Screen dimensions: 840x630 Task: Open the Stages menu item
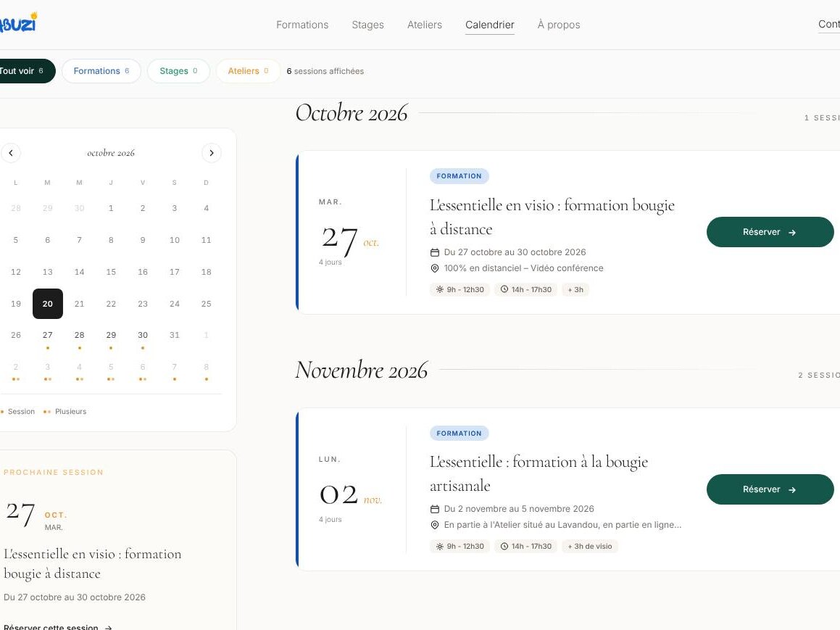367,25
